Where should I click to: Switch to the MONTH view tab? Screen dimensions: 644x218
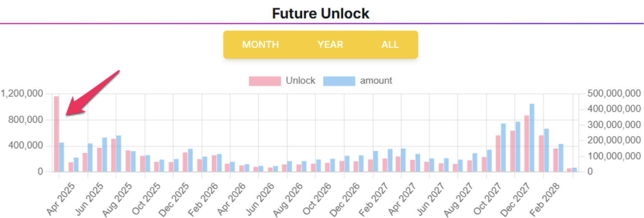click(260, 45)
